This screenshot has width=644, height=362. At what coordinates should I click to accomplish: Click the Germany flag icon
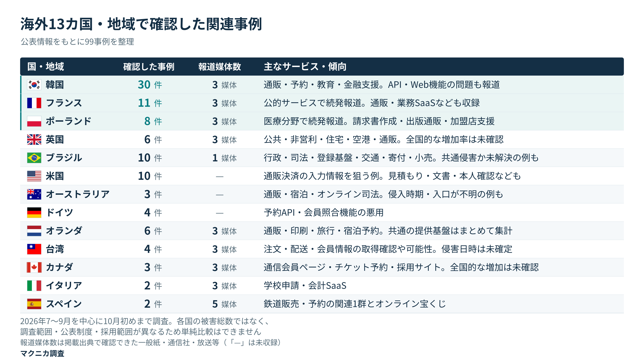[34, 212]
